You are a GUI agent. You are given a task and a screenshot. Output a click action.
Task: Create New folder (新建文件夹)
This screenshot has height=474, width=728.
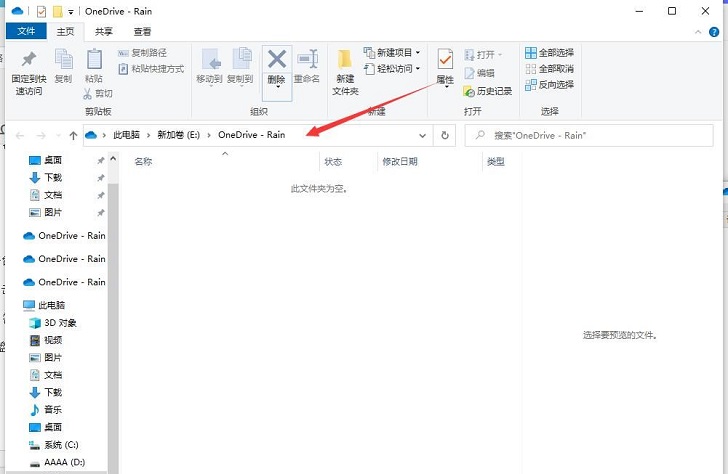tap(345, 72)
